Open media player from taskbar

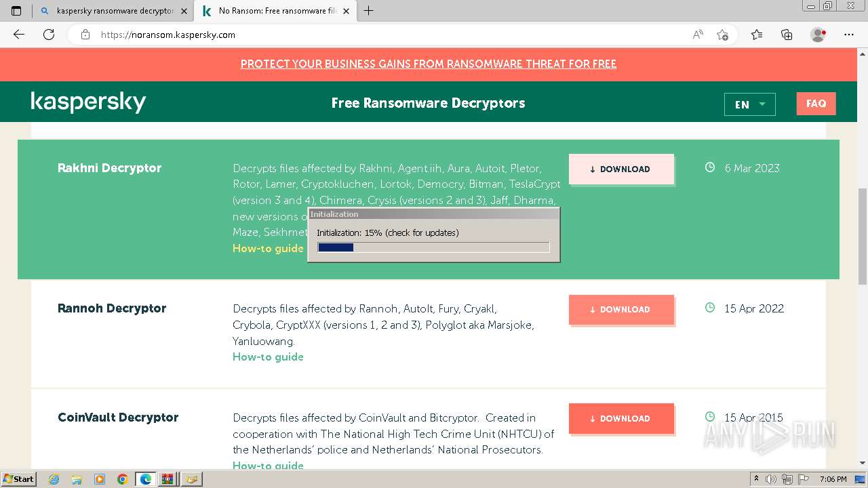[100, 479]
